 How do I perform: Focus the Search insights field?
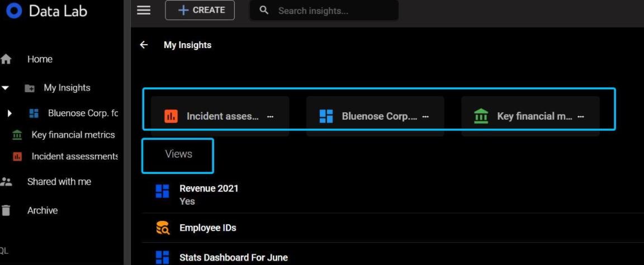point(324,11)
